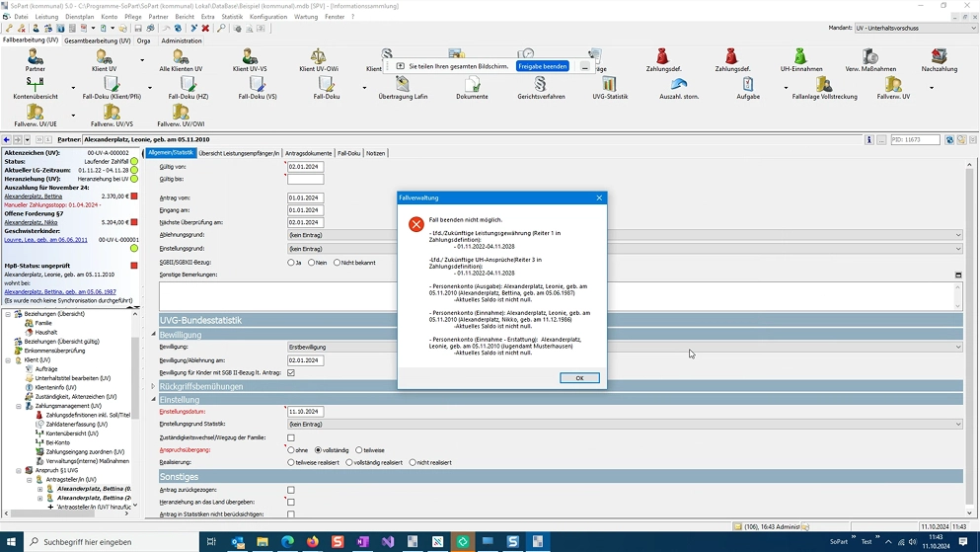The image size is (980, 552).
Task: Switch to the Antragsdokumente tab
Action: 308,153
